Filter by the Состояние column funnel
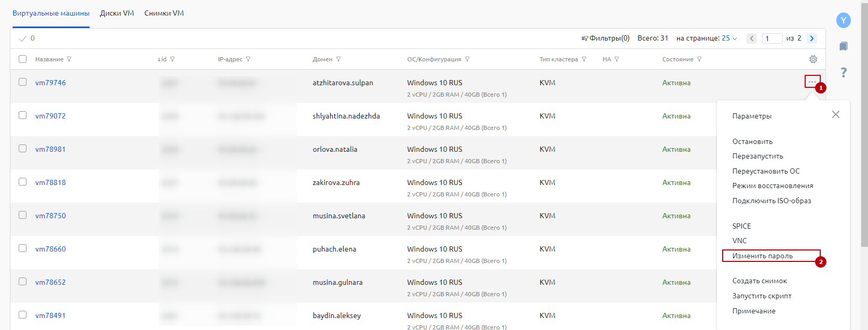 click(x=699, y=59)
